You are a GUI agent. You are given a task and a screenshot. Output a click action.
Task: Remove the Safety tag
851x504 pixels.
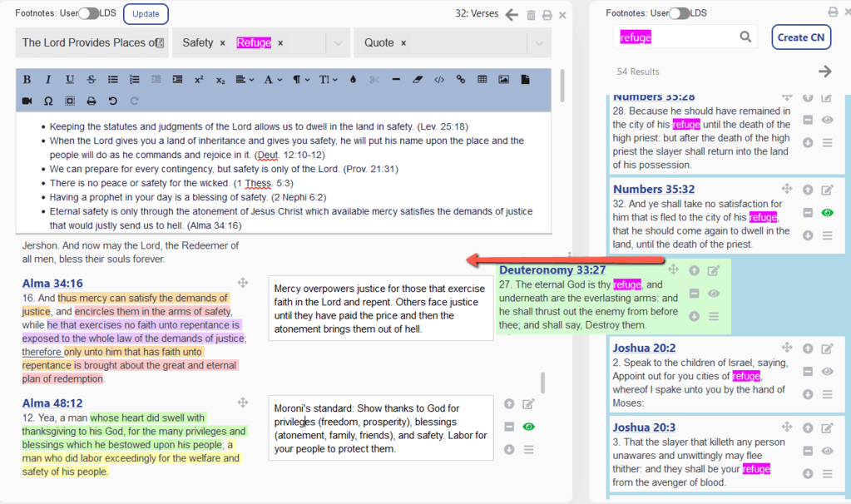(223, 43)
